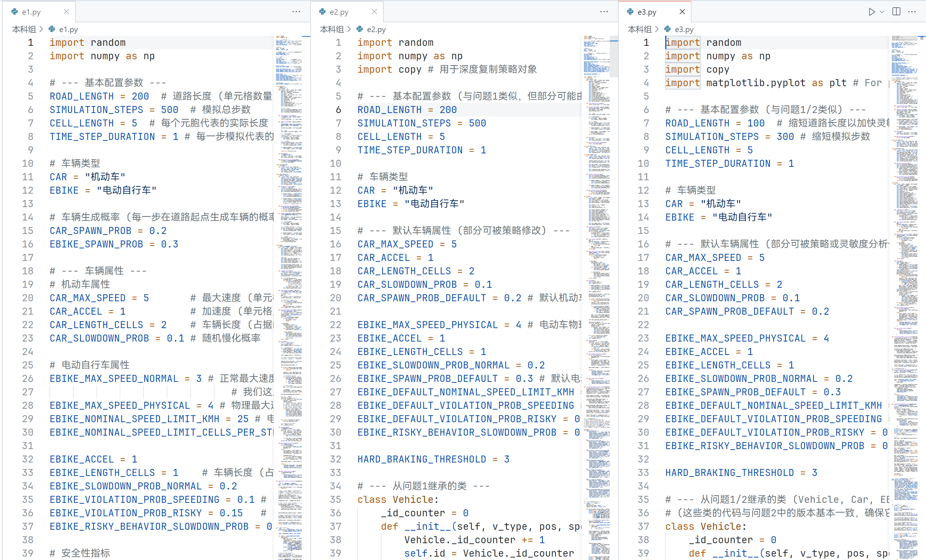Close the e3.py editor tab
The height and width of the screenshot is (560, 926).
pyautogui.click(x=682, y=12)
